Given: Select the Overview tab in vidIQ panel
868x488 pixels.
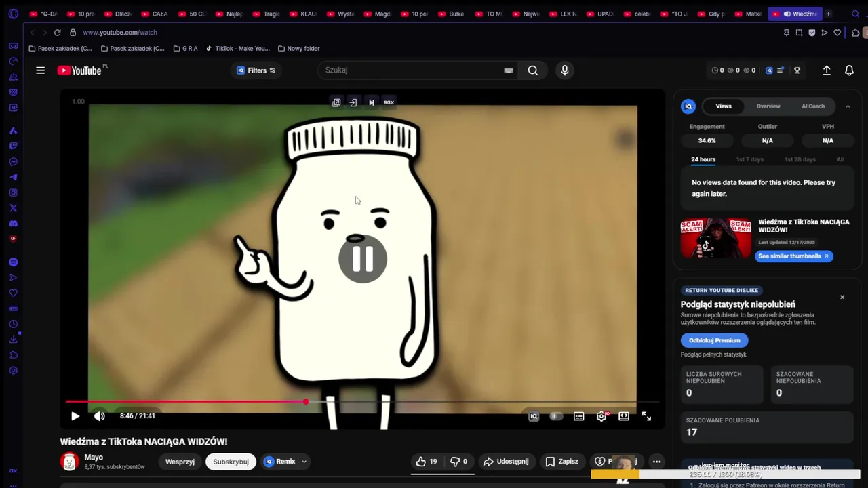Looking at the screenshot, I should [x=768, y=106].
